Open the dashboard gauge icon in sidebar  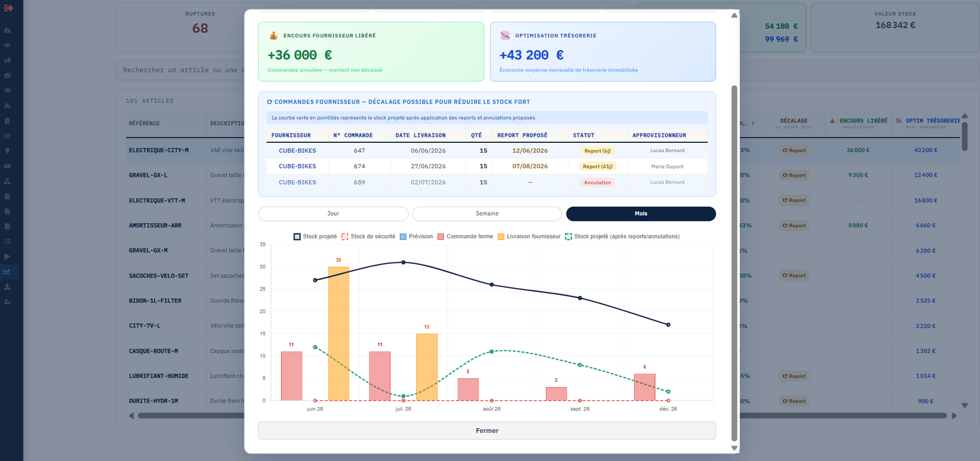tap(7, 30)
